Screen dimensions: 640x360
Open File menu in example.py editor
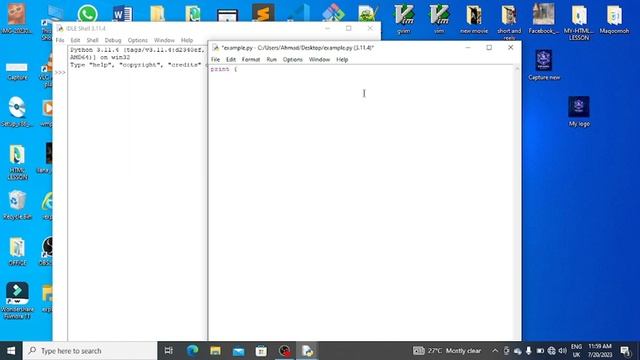tap(215, 60)
